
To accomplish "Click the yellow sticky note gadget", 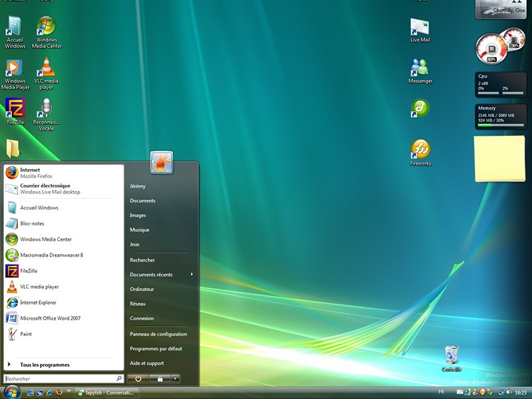I will pos(499,158).
